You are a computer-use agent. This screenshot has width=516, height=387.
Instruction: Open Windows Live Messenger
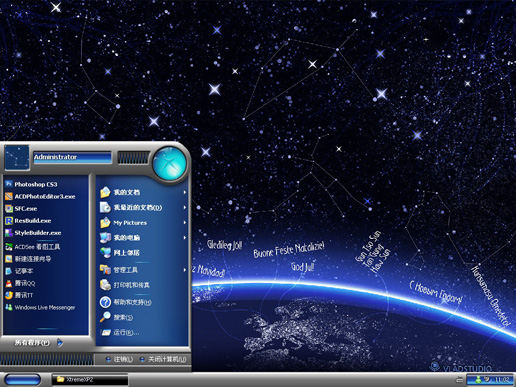tap(45, 307)
